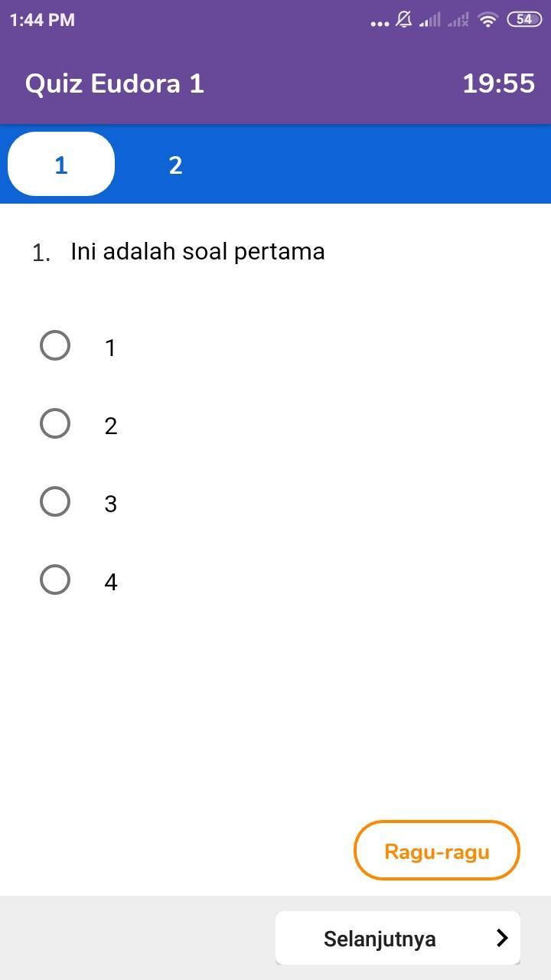Tap the battery indicator showing 54
This screenshot has width=551, height=980.
point(524,20)
